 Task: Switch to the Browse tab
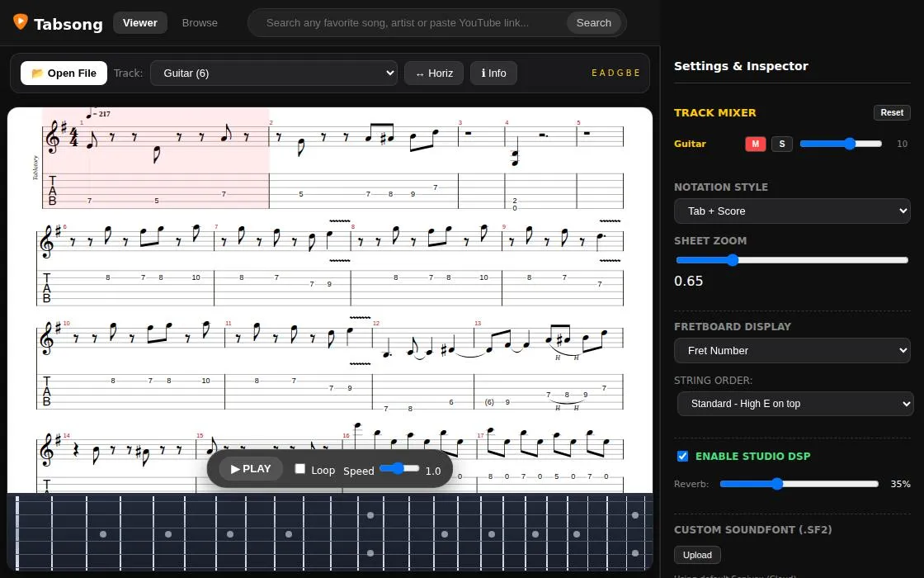(x=200, y=23)
